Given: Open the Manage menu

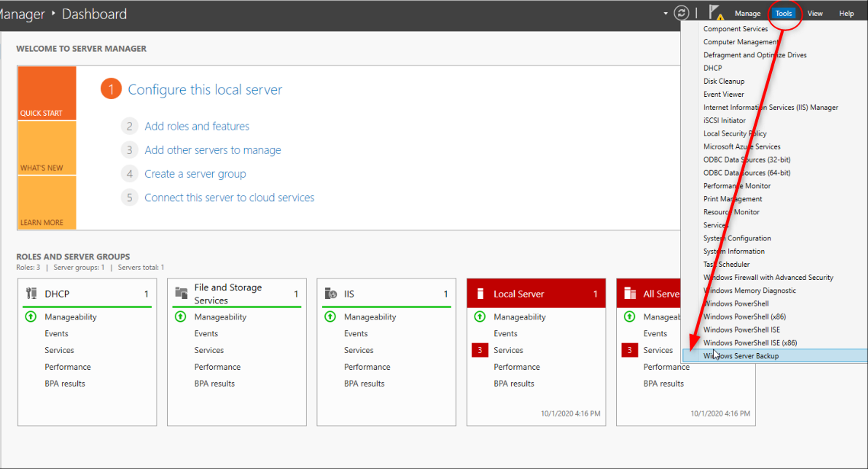Looking at the screenshot, I should tap(747, 14).
